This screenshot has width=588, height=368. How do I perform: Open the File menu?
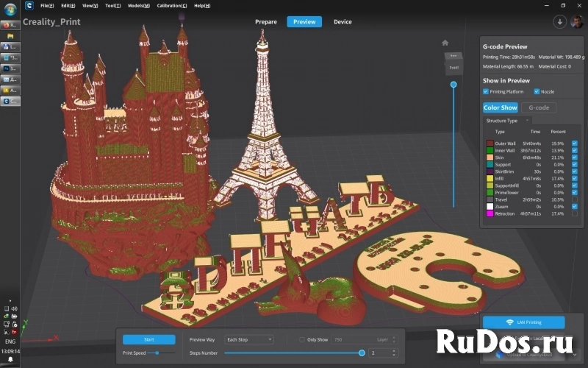(x=47, y=6)
